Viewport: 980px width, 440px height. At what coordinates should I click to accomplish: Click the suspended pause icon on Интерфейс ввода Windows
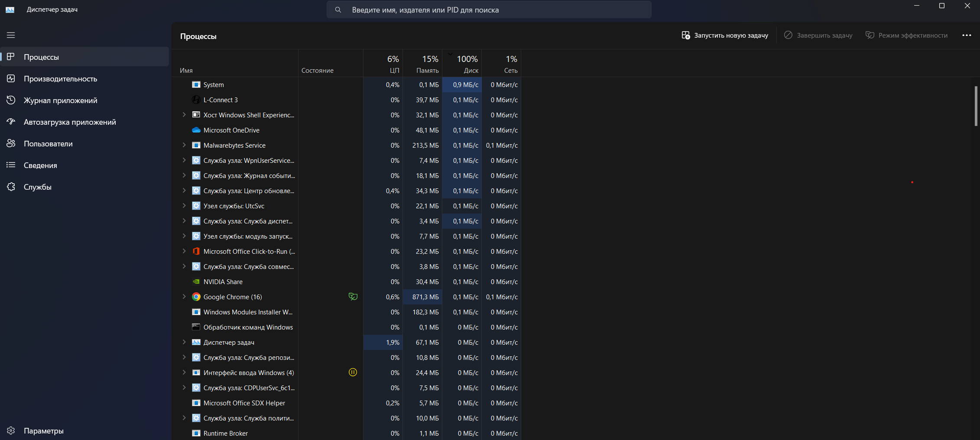click(x=353, y=372)
